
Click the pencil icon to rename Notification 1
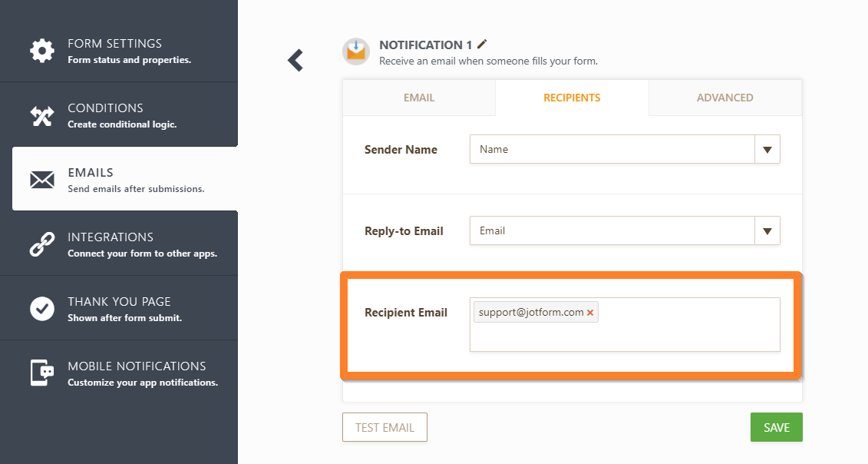[482, 45]
